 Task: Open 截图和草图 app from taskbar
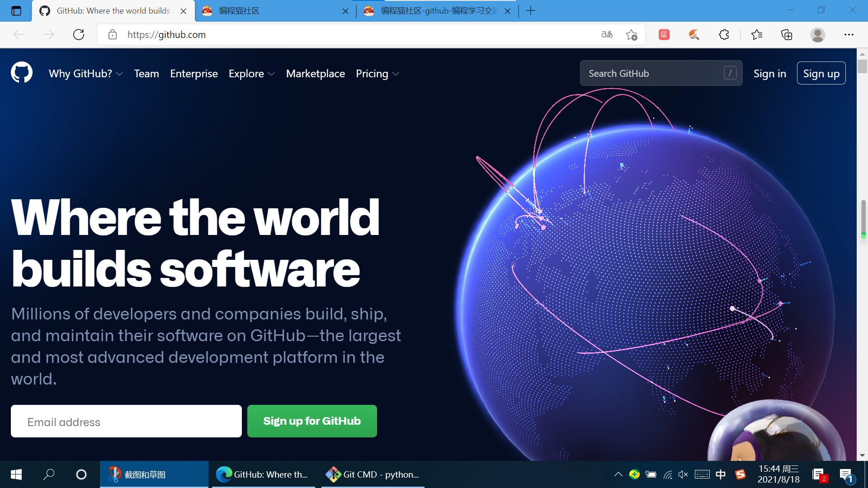coord(154,474)
